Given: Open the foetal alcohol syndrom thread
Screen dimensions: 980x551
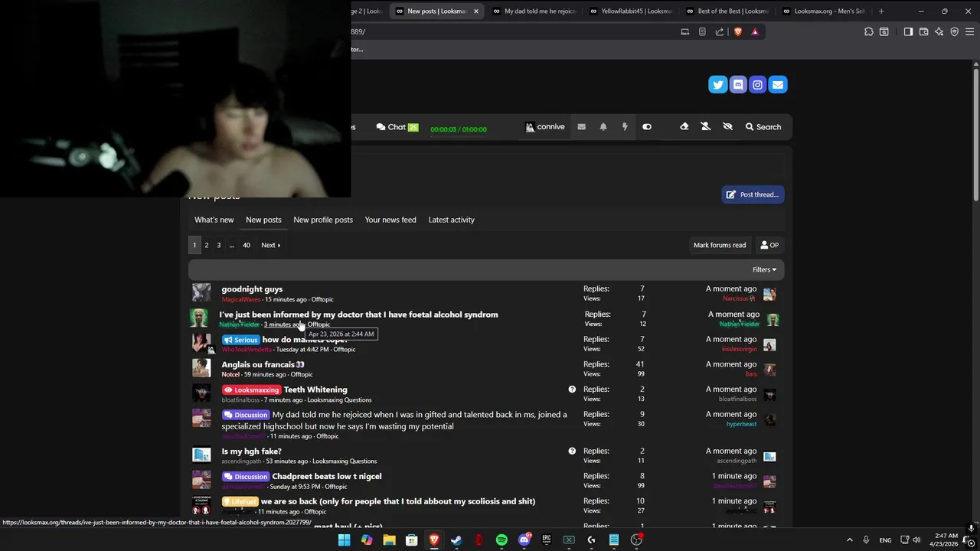Looking at the screenshot, I should point(358,315).
